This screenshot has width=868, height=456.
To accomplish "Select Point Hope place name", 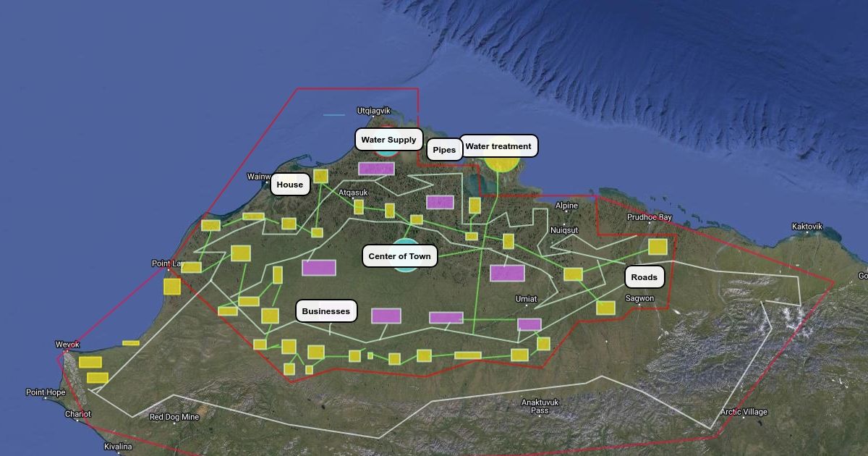I will (x=46, y=392).
